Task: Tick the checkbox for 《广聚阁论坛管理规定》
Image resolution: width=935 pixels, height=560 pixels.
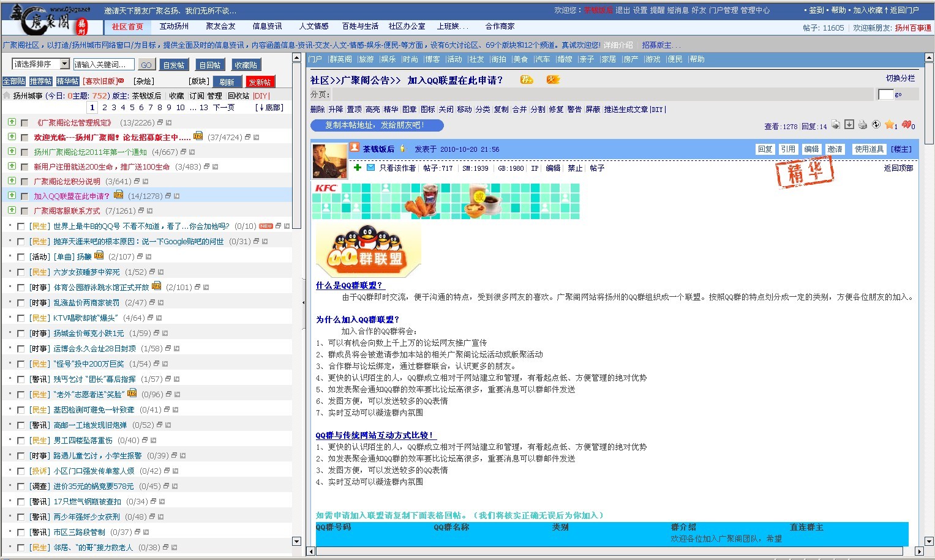Action: tap(24, 123)
